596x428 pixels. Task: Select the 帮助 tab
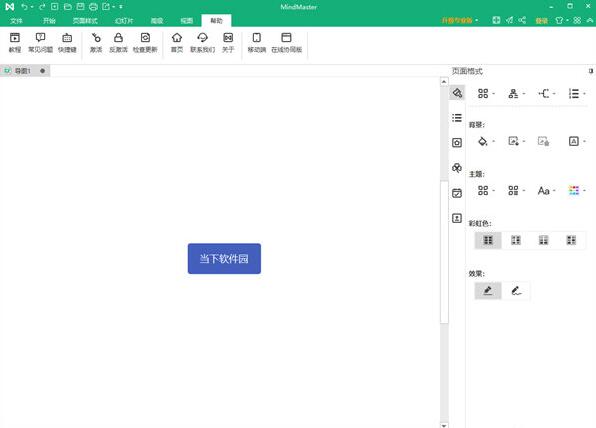click(216, 21)
